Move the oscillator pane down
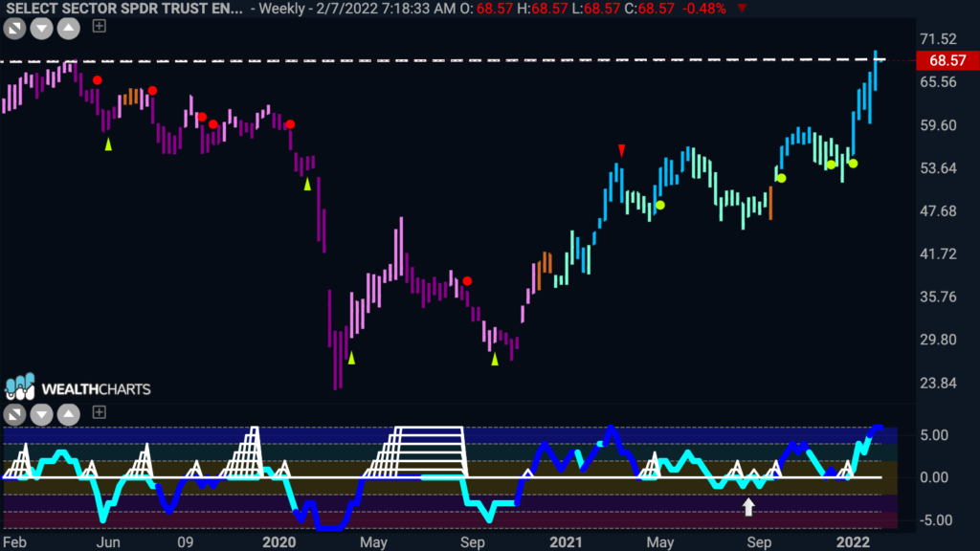The height and width of the screenshot is (551, 980). tap(42, 414)
